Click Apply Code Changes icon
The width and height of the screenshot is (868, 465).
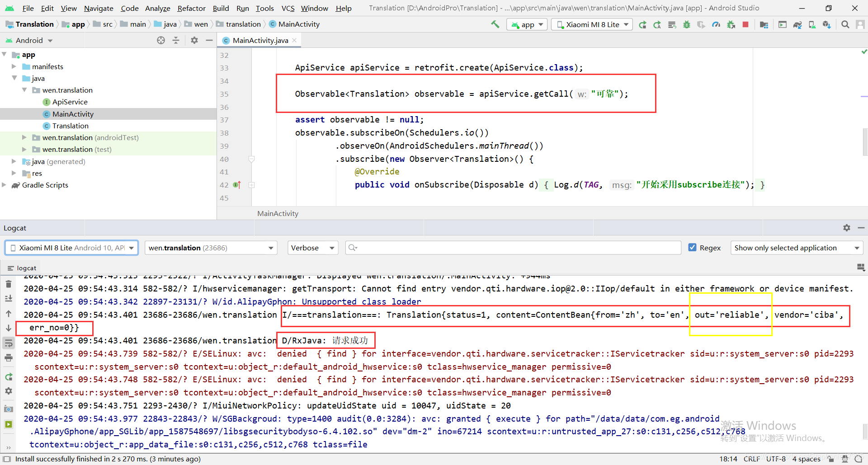[x=672, y=25]
